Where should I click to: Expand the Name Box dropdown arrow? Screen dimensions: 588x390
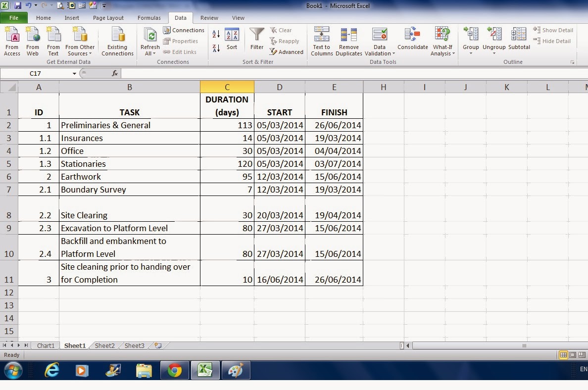click(x=74, y=74)
